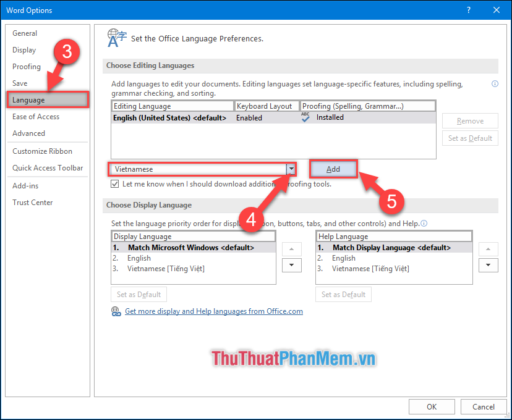Close the Word Options dialog

pos(497,10)
